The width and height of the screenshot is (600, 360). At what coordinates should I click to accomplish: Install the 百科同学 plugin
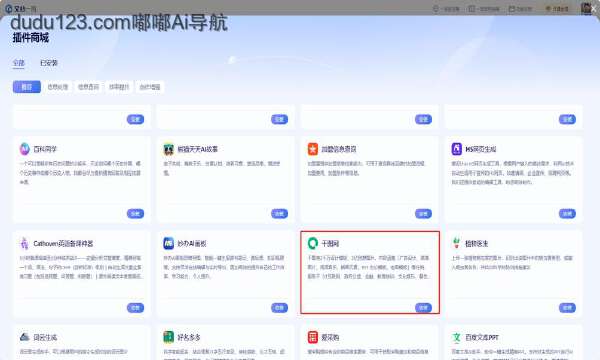[135, 213]
